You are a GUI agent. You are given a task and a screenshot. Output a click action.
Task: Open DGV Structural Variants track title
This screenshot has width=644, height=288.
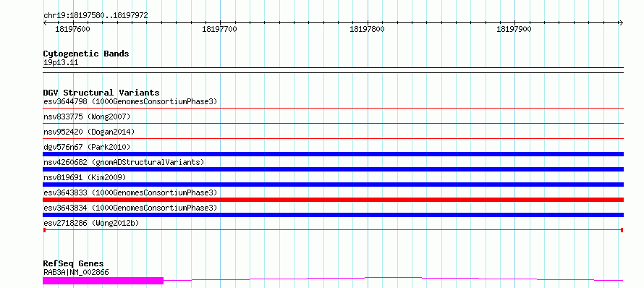(101, 93)
